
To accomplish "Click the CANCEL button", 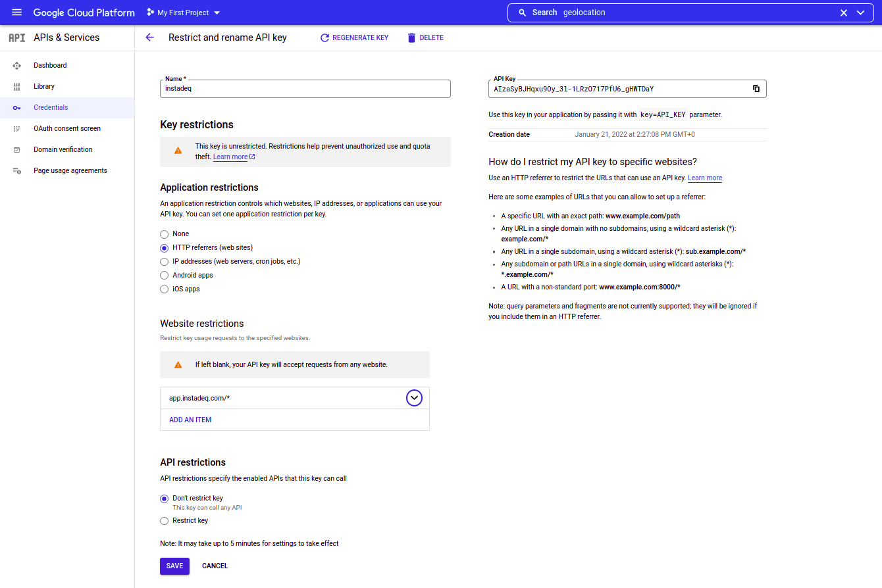I will click(x=215, y=566).
